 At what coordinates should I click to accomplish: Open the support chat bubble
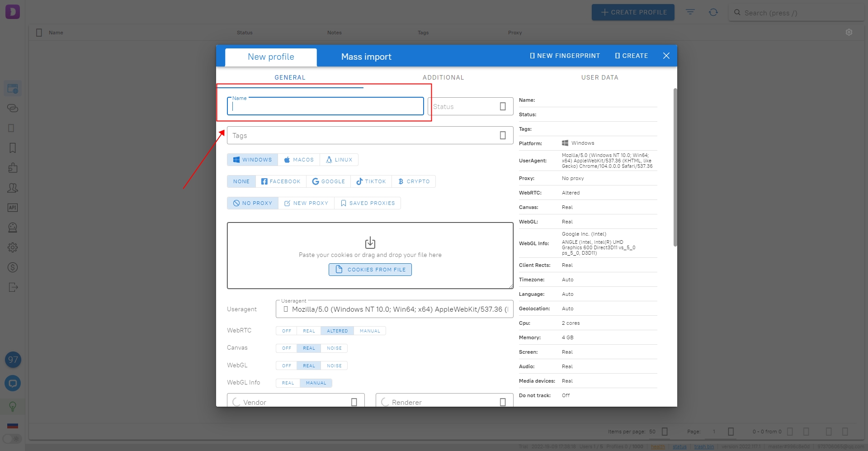point(13,383)
